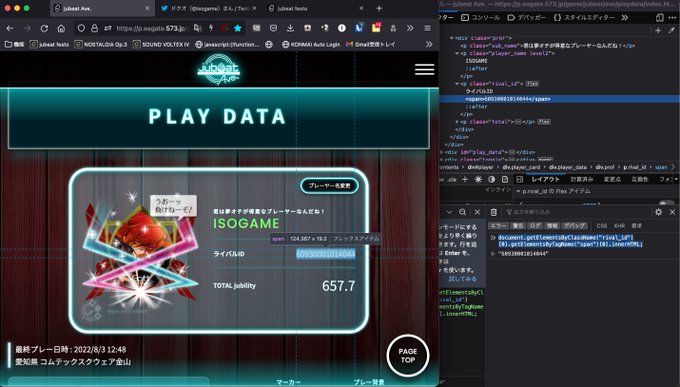Show site security padlock details
The height and width of the screenshot is (387, 680).
click(94, 28)
